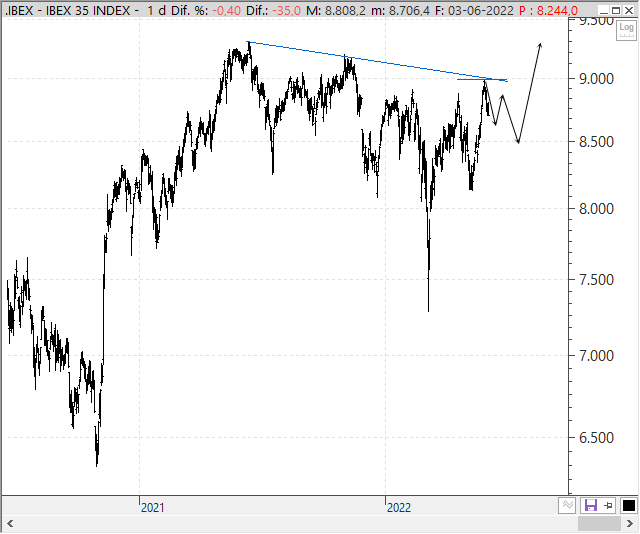640x534 pixels.
Task: Toggle the Log scale button
Action: (626, 31)
